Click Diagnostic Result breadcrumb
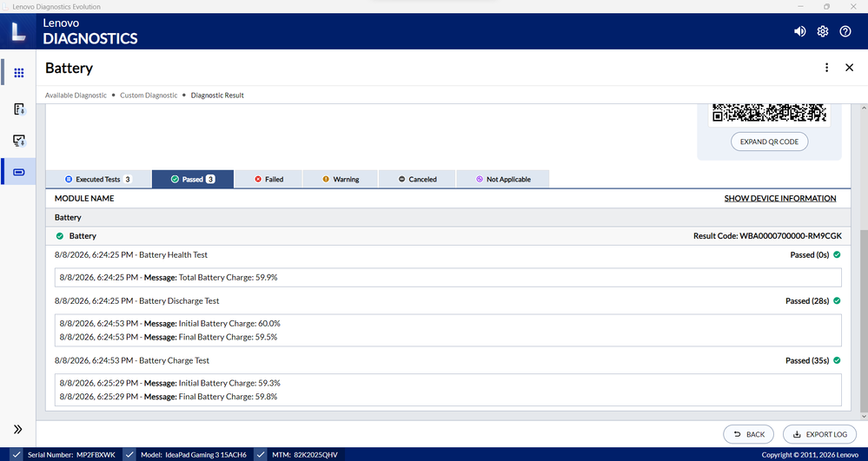 217,95
